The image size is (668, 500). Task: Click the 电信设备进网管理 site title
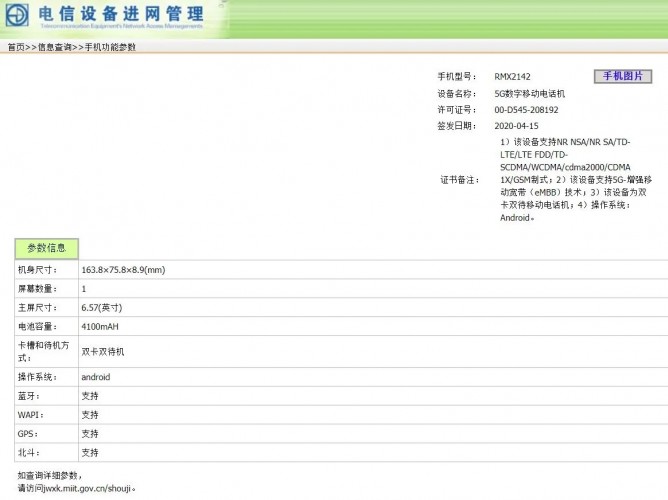pyautogui.click(x=121, y=14)
